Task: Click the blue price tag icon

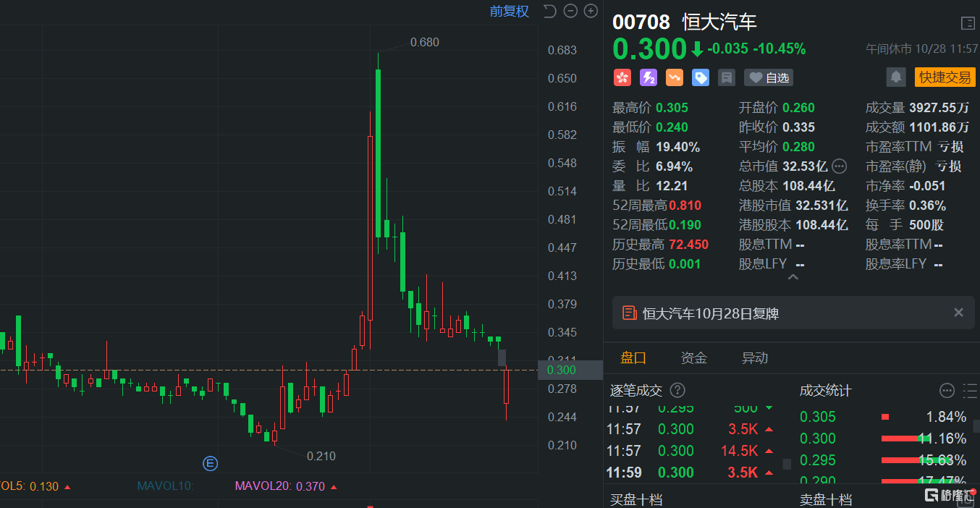Action: coord(700,77)
